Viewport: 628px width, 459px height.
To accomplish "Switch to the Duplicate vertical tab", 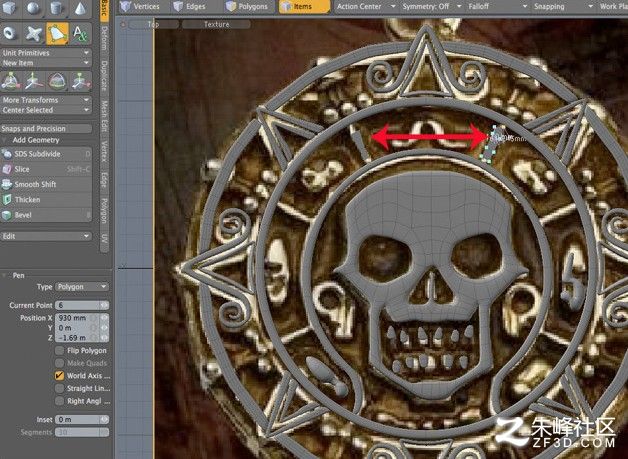I will (104, 76).
